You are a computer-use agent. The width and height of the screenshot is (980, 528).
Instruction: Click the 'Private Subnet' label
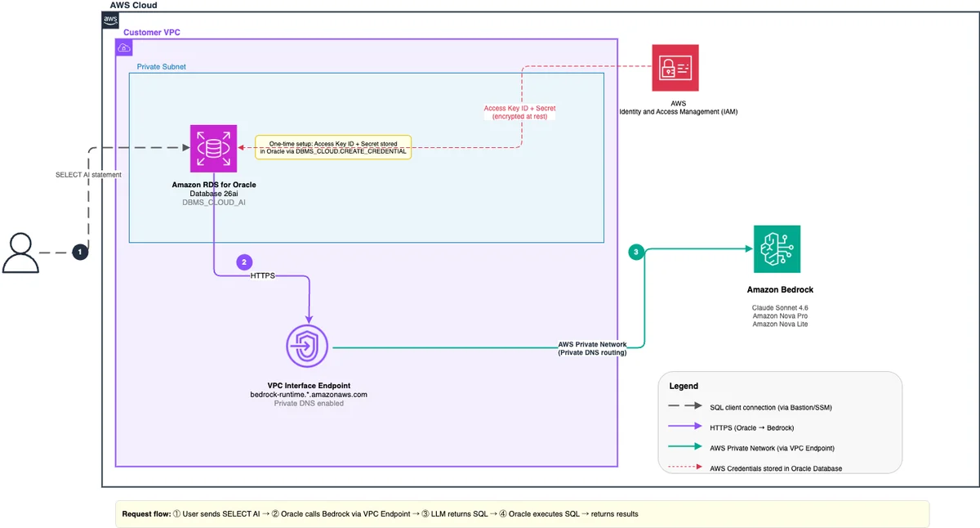click(x=161, y=66)
